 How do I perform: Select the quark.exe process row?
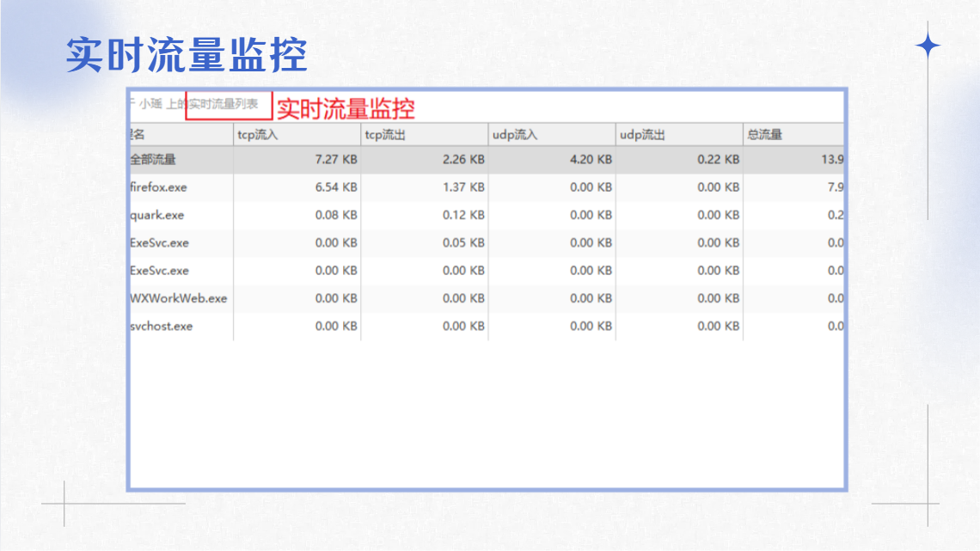(x=487, y=215)
